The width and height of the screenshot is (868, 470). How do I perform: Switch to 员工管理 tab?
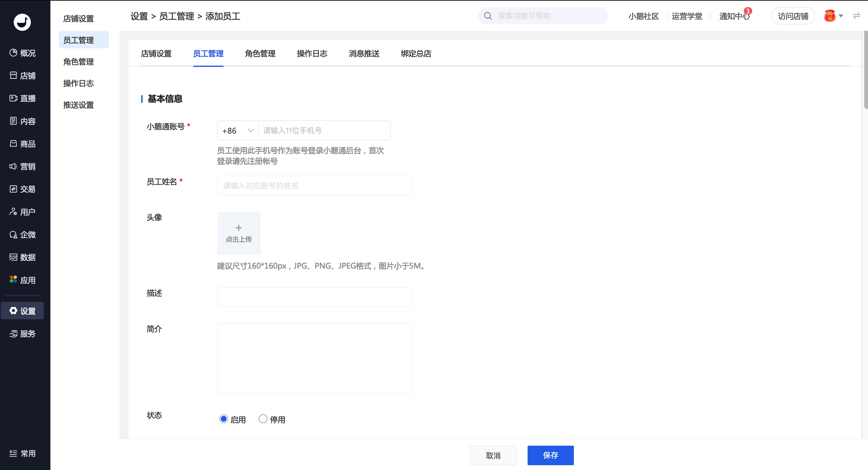click(x=208, y=54)
